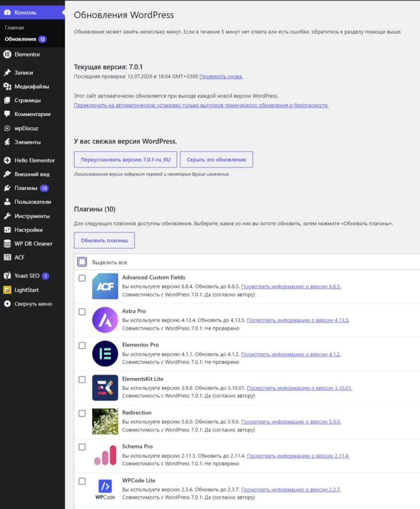Image resolution: width=420 pixels, height=509 pixels.
Task: Click the Плагины (10) section heading
Action: [x=95, y=209]
